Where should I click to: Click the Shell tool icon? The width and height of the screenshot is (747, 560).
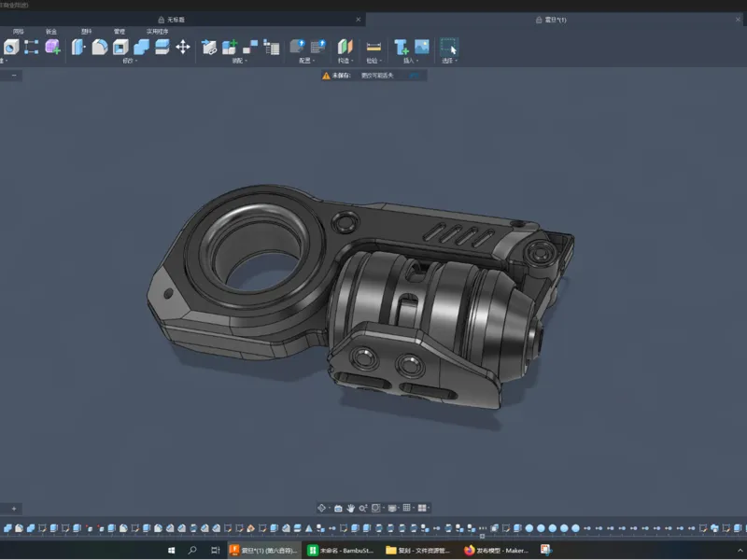pos(120,47)
